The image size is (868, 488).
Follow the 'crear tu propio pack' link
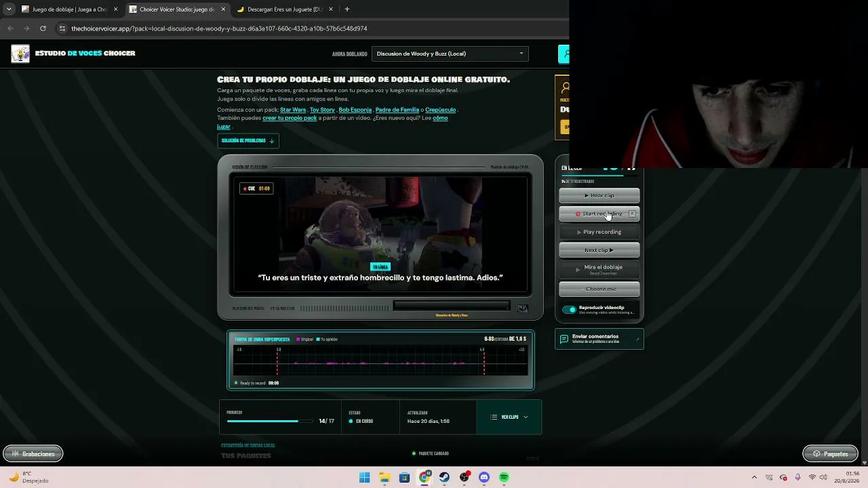point(290,118)
